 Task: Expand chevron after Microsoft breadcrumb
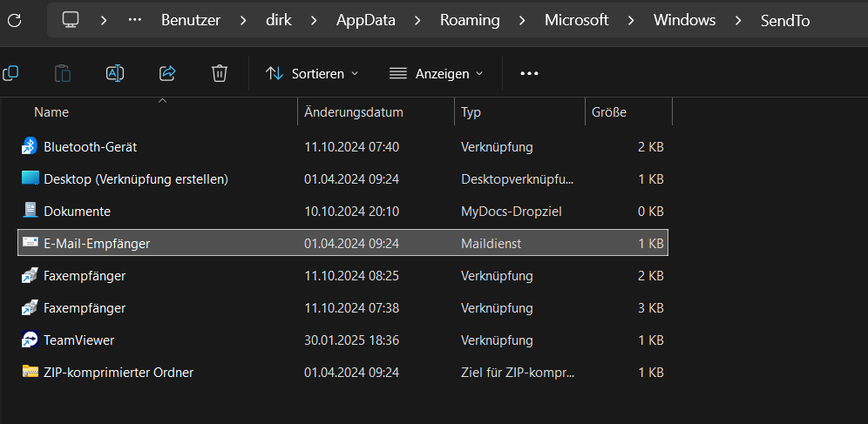coord(631,20)
